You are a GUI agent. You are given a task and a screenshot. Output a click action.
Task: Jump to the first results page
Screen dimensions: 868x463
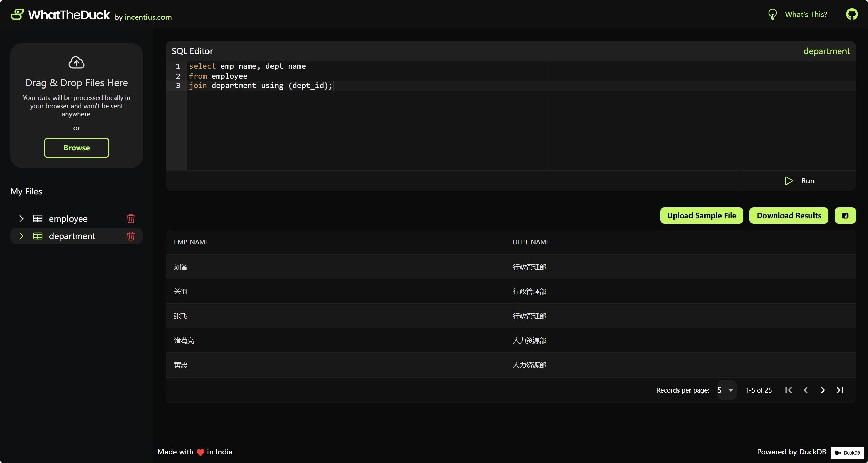coord(788,390)
